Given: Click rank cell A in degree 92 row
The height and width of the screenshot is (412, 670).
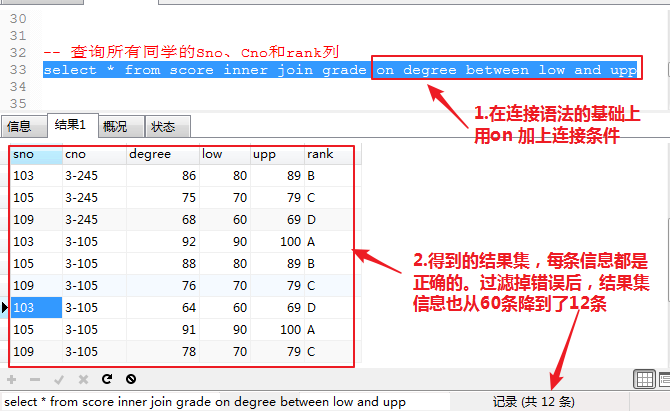Looking at the screenshot, I should [x=329, y=242].
